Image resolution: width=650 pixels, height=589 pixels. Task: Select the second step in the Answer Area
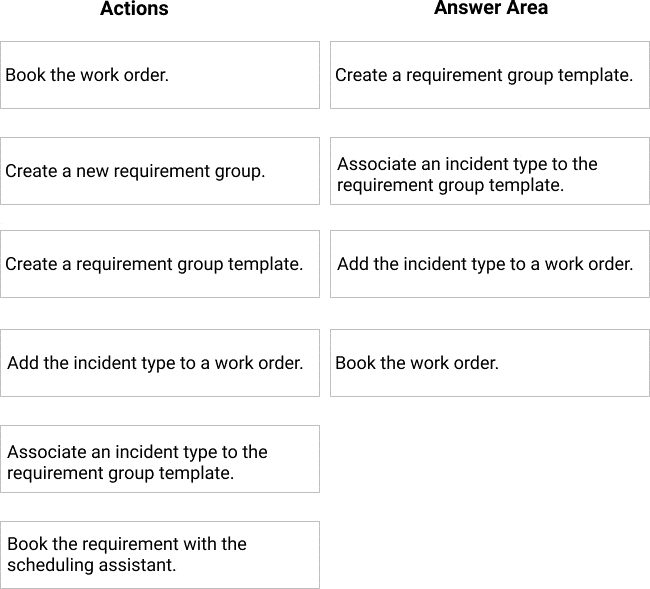(490, 171)
